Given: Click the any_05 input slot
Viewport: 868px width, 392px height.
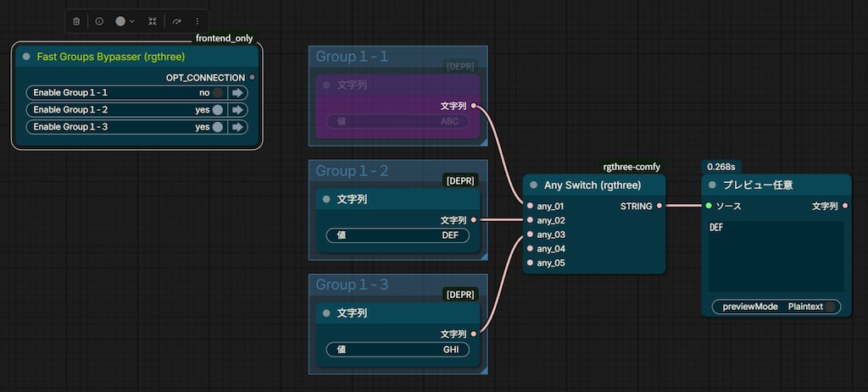Looking at the screenshot, I should pos(530,262).
